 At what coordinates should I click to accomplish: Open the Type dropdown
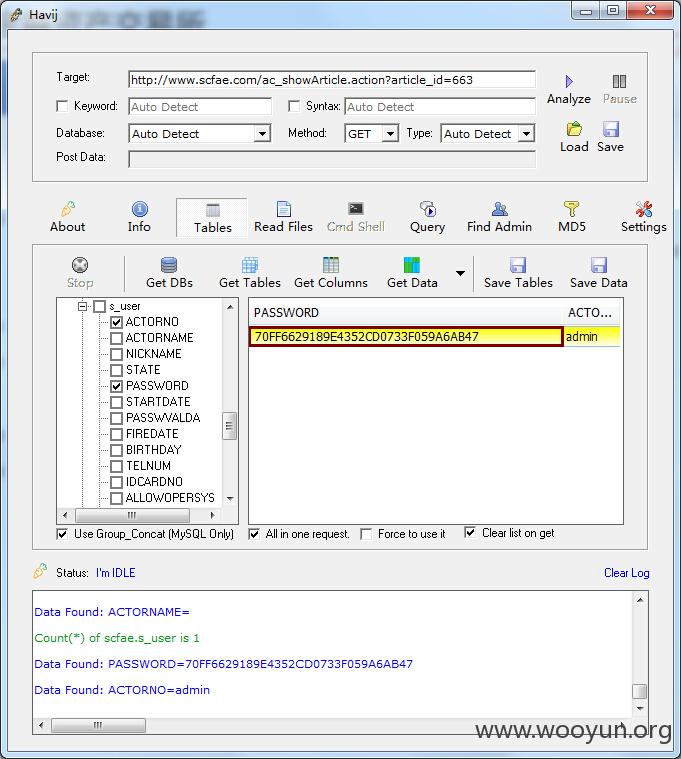(x=526, y=134)
